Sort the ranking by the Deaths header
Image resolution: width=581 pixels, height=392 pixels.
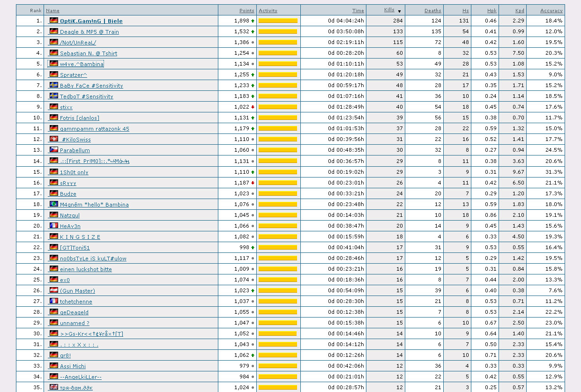432,10
